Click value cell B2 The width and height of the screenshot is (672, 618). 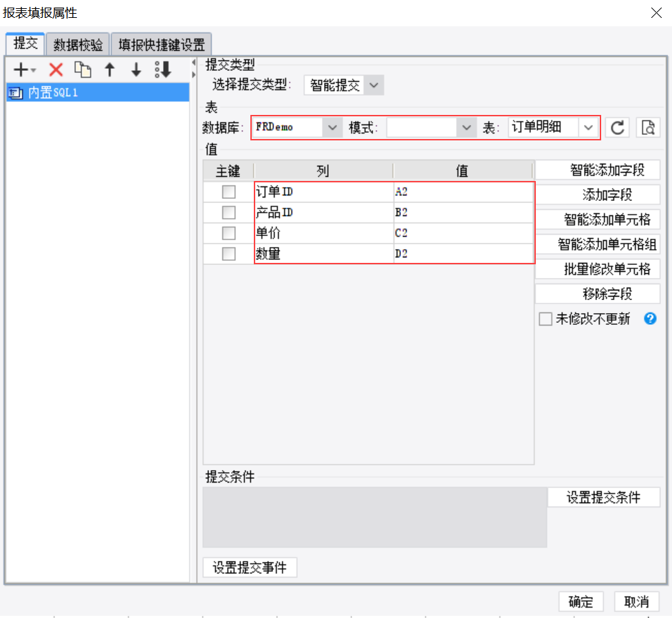tap(464, 212)
